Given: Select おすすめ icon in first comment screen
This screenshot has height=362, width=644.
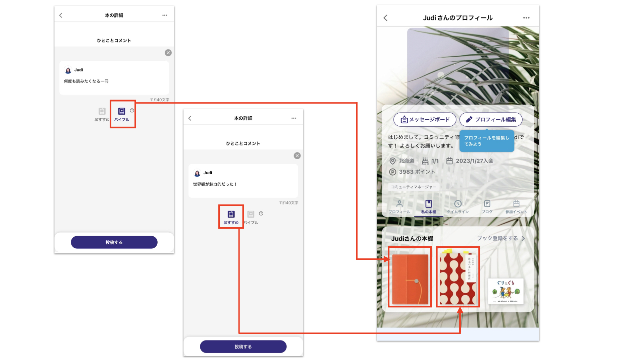Looking at the screenshot, I should pyautogui.click(x=102, y=111).
